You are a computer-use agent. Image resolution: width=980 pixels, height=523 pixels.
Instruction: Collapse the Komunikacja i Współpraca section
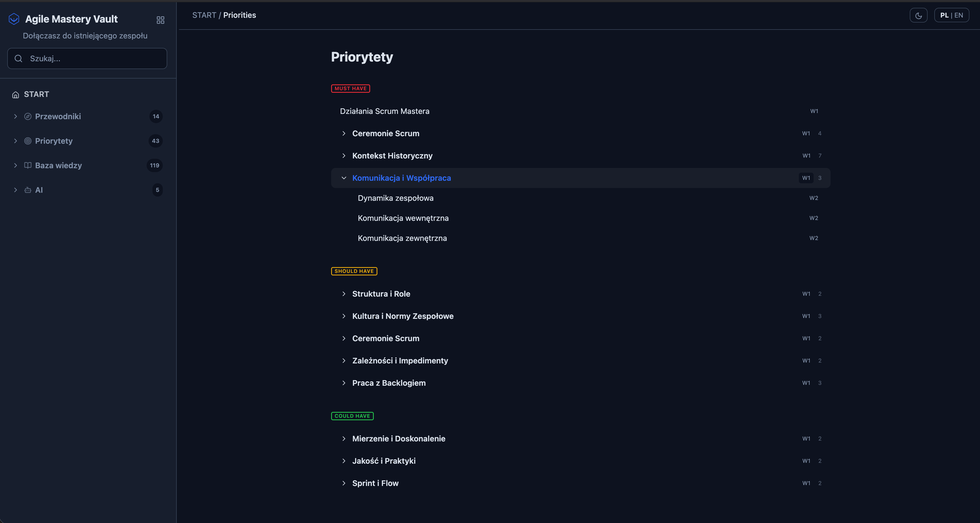[344, 178]
